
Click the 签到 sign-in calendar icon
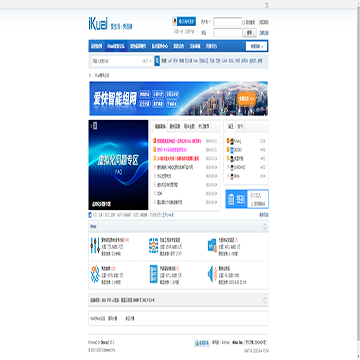[x=231, y=199]
